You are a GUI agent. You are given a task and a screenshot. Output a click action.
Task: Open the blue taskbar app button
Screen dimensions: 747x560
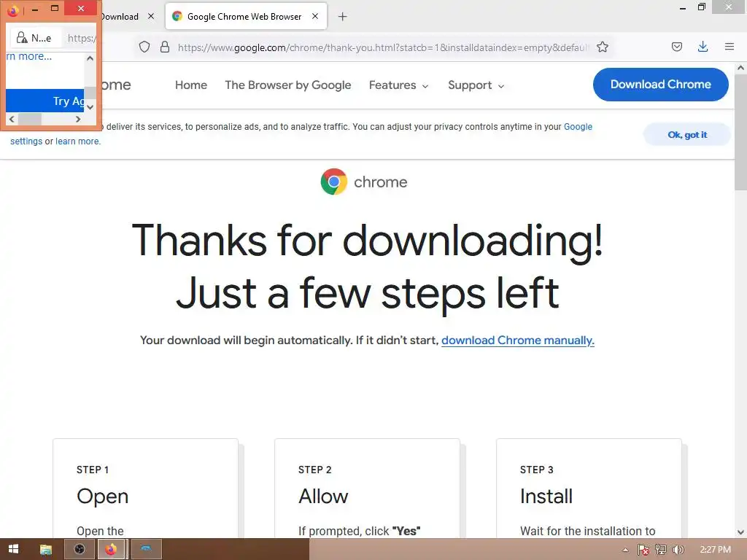click(146, 549)
